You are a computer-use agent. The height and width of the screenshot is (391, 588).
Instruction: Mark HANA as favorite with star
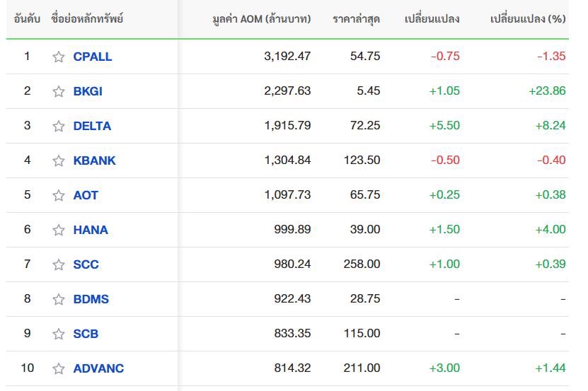pyautogui.click(x=59, y=230)
